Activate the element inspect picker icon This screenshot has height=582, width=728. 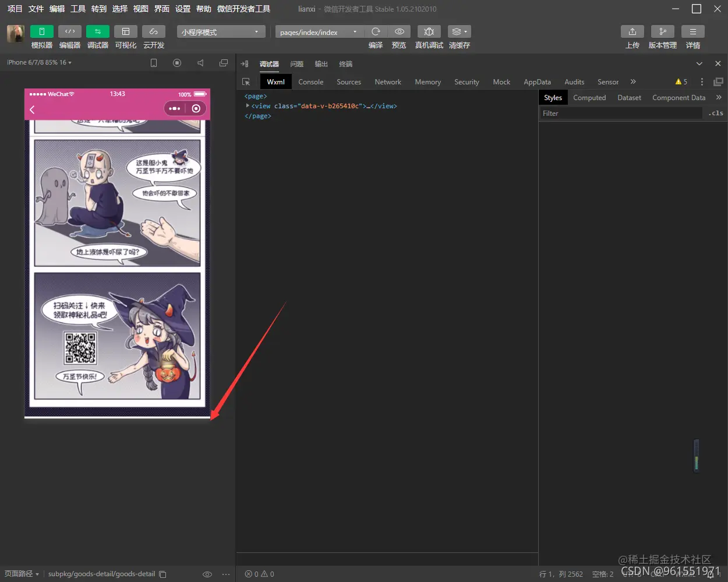(246, 82)
